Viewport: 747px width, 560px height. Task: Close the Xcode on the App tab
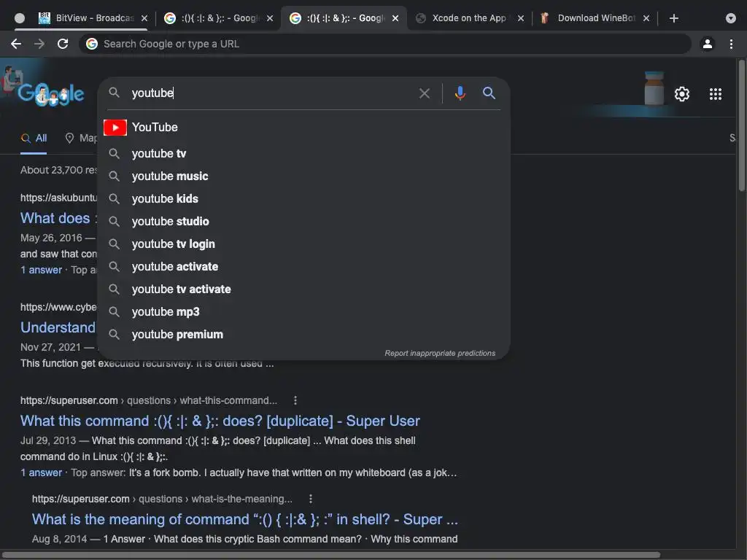point(521,18)
